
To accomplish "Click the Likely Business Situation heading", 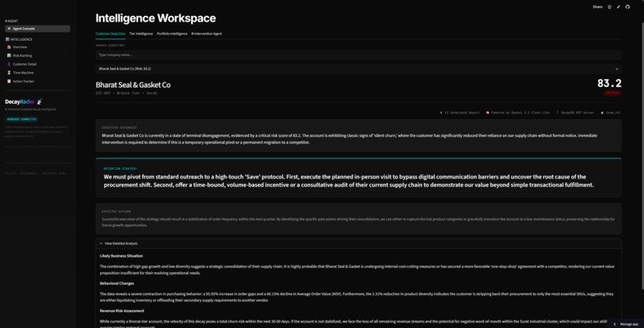I will tap(121, 256).
